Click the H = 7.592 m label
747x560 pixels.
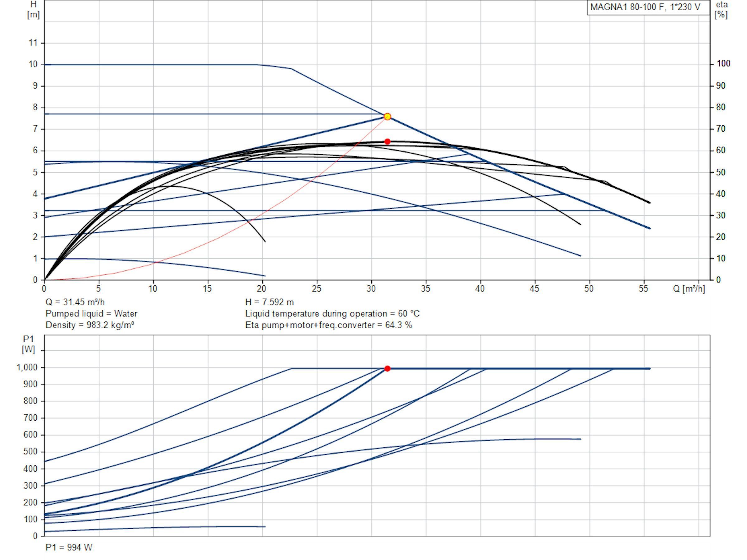pyautogui.click(x=270, y=302)
